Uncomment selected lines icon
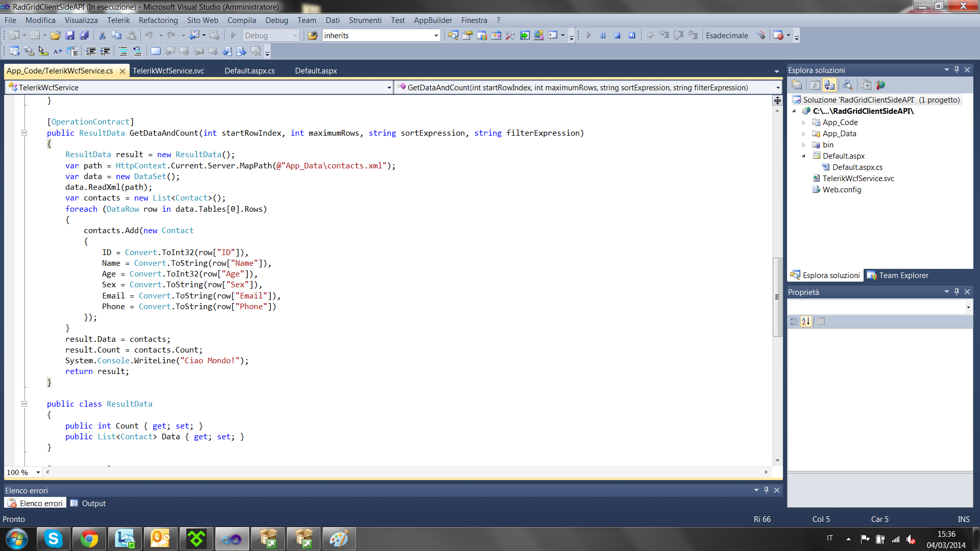 point(137,51)
